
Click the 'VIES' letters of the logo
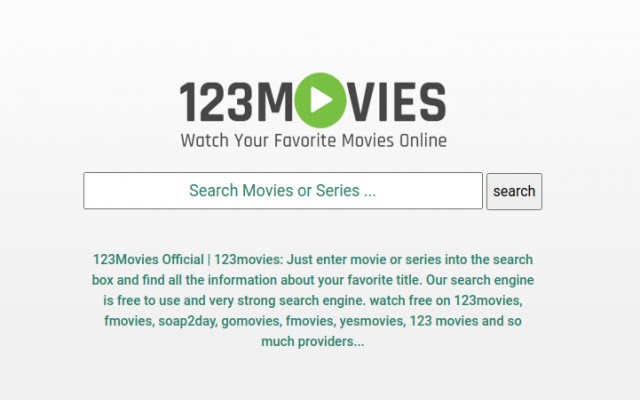point(397,102)
